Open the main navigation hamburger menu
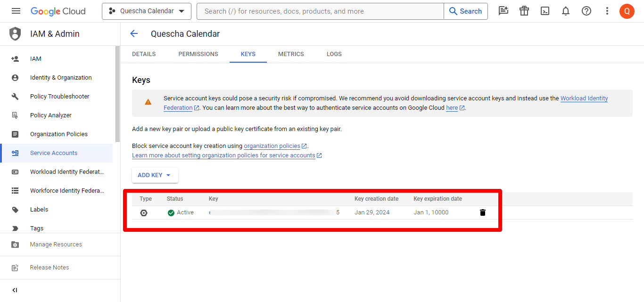This screenshot has width=644, height=302. [x=16, y=11]
